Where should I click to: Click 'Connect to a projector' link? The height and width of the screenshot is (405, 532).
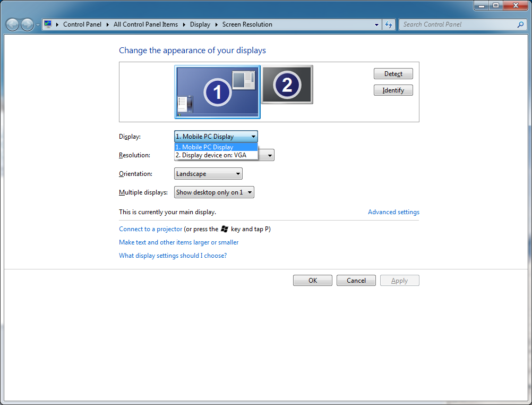(x=151, y=229)
